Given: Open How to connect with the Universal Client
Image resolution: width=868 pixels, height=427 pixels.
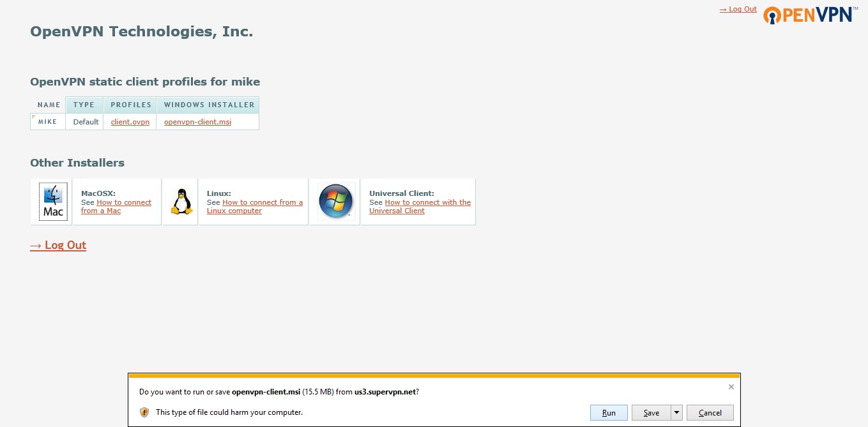Looking at the screenshot, I should [420, 207].
